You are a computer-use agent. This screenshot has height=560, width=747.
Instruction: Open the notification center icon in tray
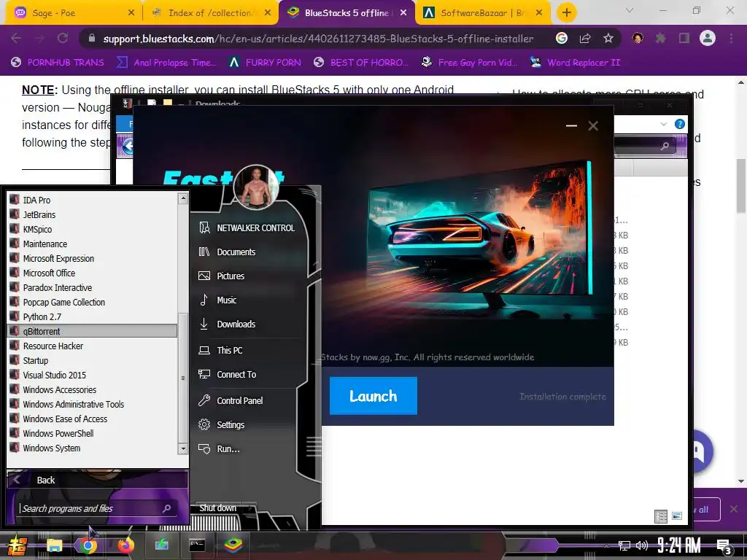pyautogui.click(x=724, y=546)
